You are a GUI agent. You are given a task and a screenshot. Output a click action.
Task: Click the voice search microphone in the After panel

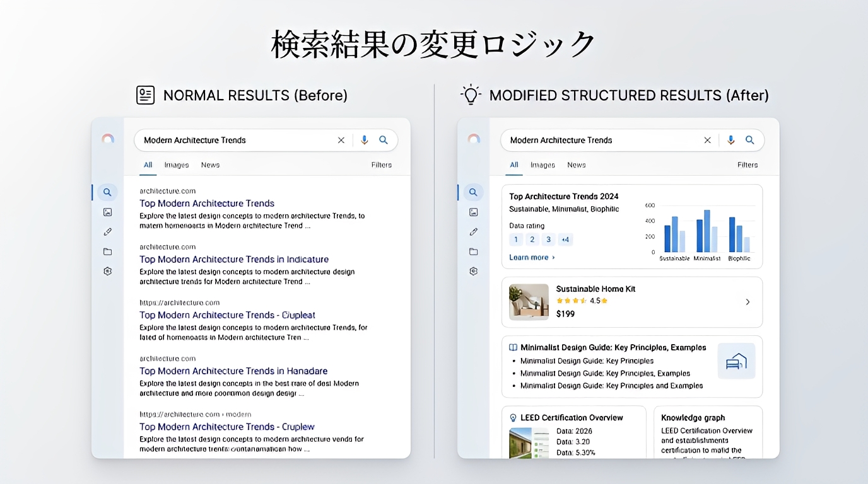[x=730, y=141]
